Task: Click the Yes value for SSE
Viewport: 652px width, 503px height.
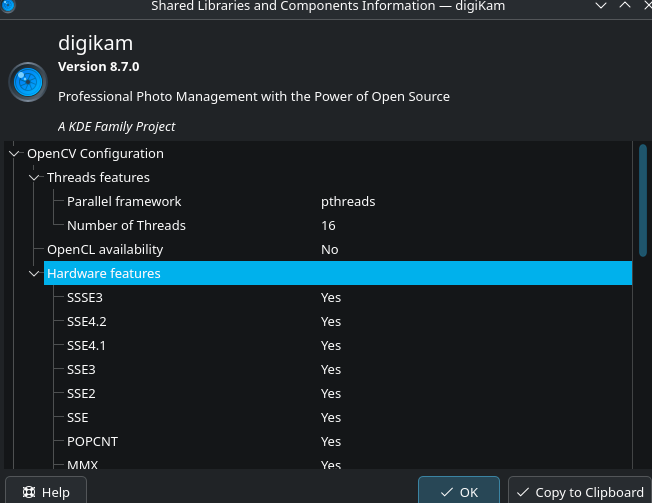Action: pos(331,418)
